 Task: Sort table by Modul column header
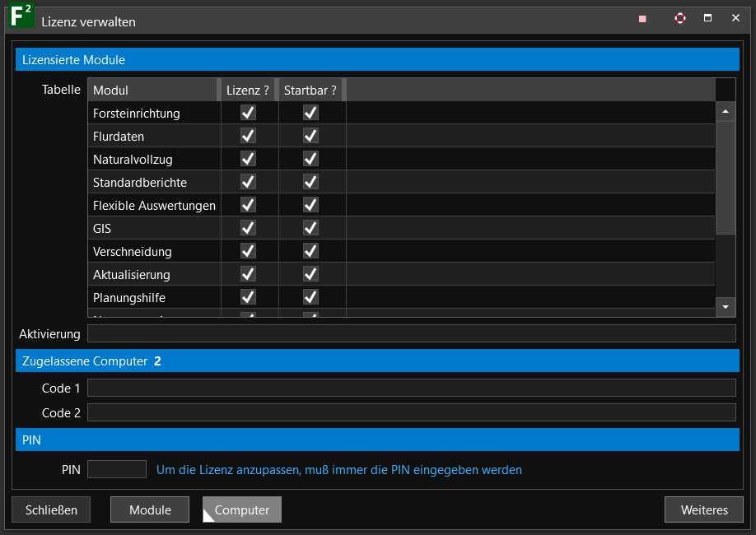(x=152, y=90)
